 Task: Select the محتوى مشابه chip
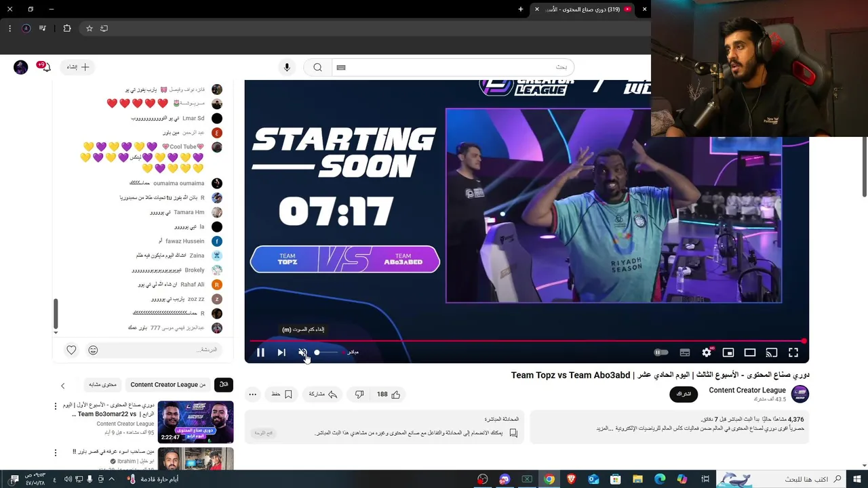(102, 385)
